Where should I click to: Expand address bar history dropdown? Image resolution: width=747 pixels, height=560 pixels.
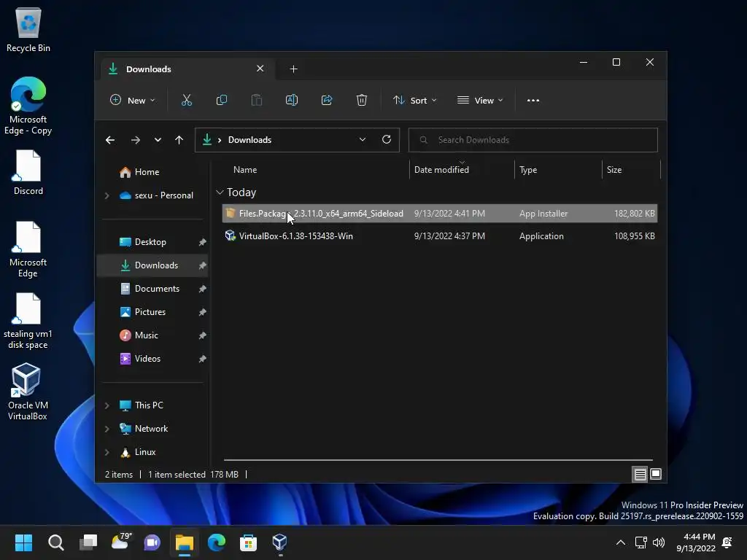[x=363, y=139]
